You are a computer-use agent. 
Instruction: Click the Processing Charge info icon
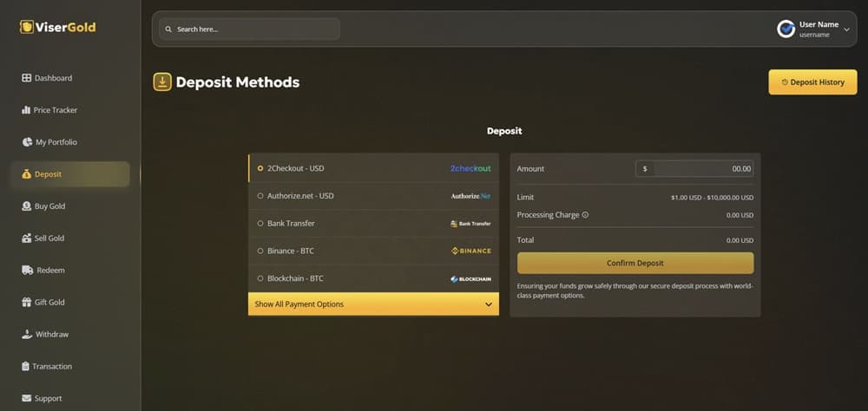585,215
